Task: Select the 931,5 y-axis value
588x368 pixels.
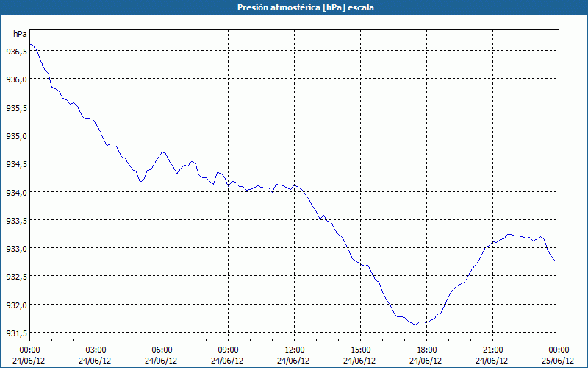Action: pyautogui.click(x=16, y=334)
